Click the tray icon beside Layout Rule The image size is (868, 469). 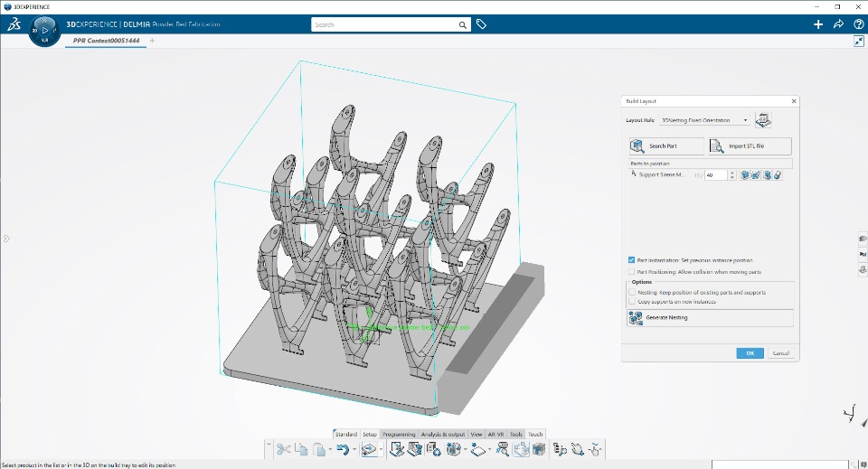pos(763,120)
